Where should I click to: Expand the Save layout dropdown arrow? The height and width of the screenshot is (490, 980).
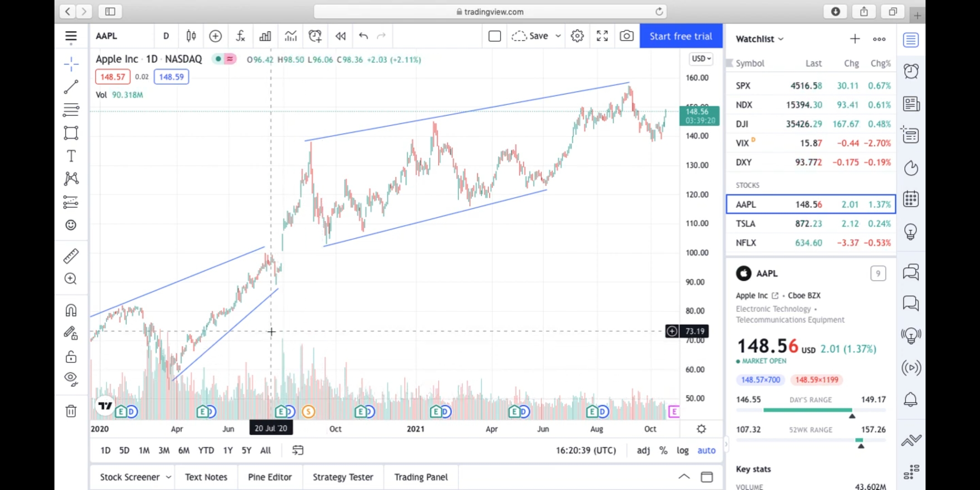[x=558, y=36]
